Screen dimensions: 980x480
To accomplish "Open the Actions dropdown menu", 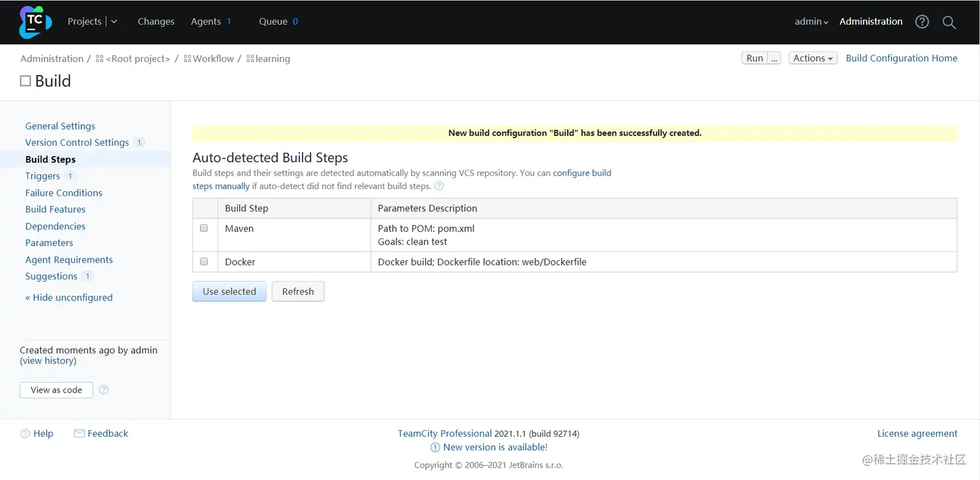I will click(813, 58).
